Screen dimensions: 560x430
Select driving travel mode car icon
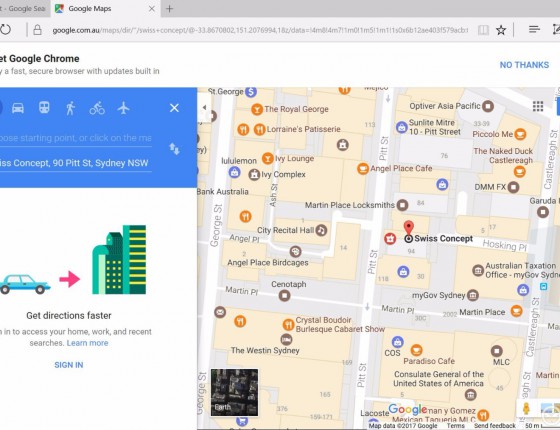tap(18, 108)
